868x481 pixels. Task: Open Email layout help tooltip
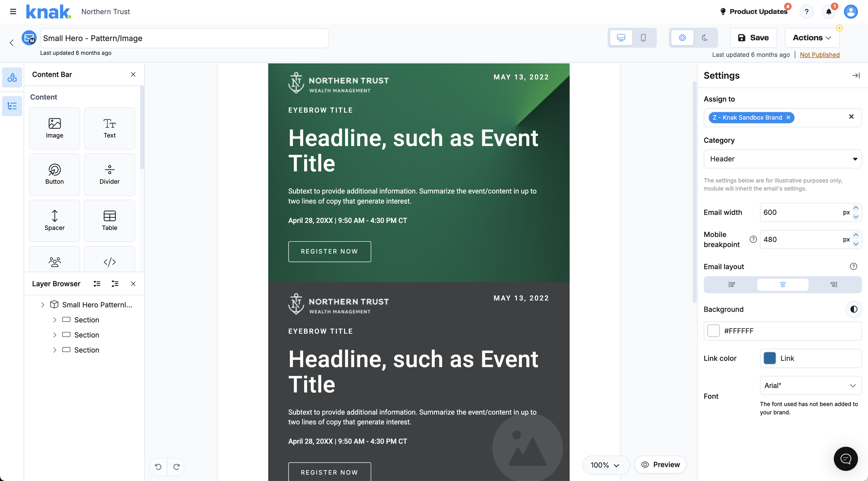(x=853, y=266)
